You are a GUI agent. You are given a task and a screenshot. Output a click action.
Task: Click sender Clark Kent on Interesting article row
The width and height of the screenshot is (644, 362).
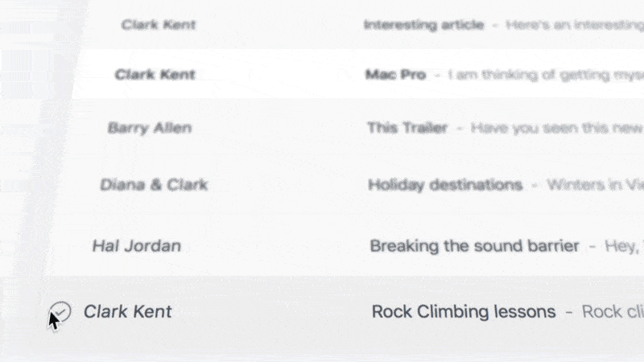158,25
